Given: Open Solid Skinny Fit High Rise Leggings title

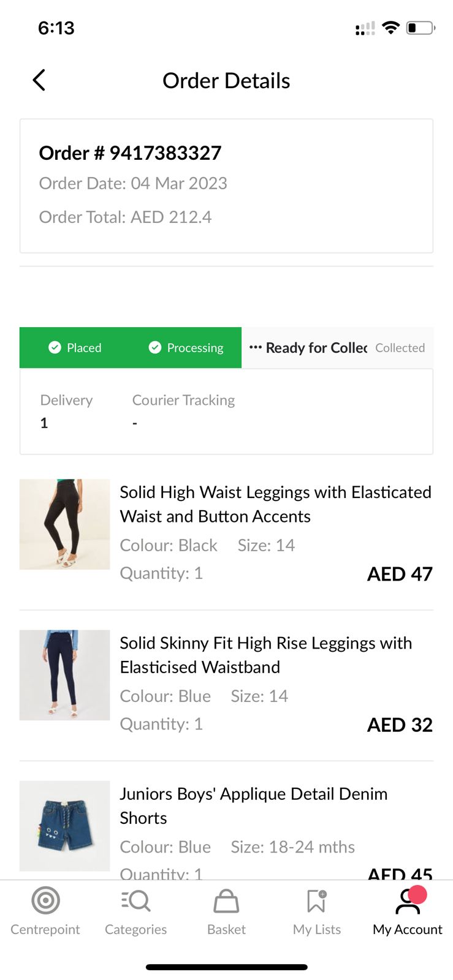Looking at the screenshot, I should 265,655.
